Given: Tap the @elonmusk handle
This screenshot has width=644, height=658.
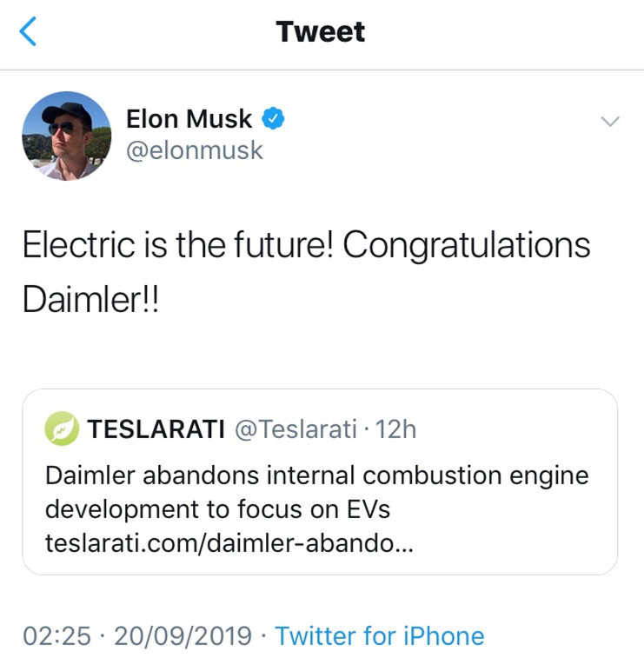Looking at the screenshot, I should 195,150.
